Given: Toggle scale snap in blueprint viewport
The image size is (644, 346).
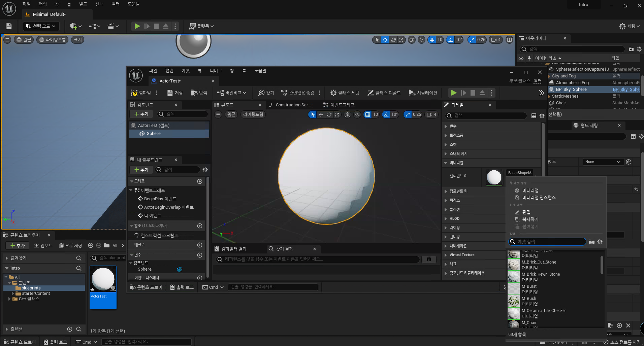Looking at the screenshot, I should [x=408, y=114].
